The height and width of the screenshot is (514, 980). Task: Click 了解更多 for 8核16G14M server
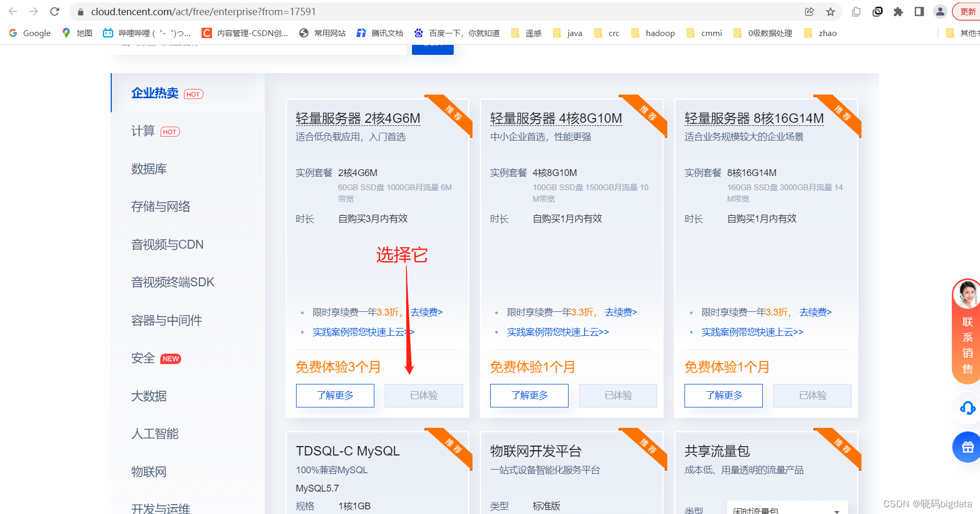(724, 395)
